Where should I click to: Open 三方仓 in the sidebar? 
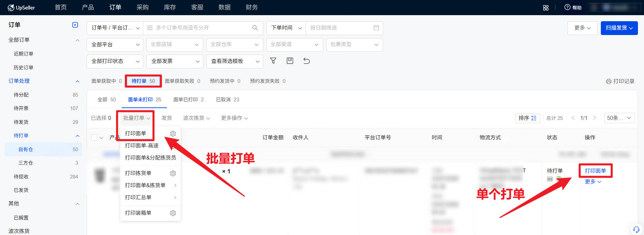tap(26, 163)
